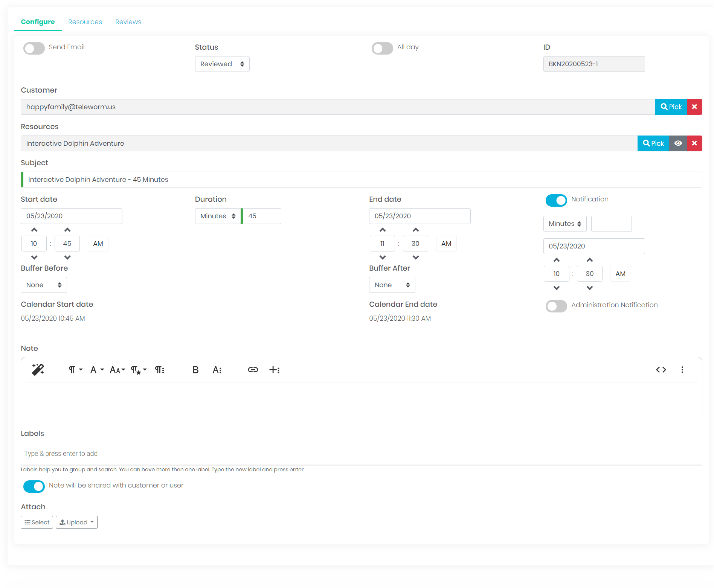Open the Status dropdown showing Reviewed
714x588 pixels.
222,64
